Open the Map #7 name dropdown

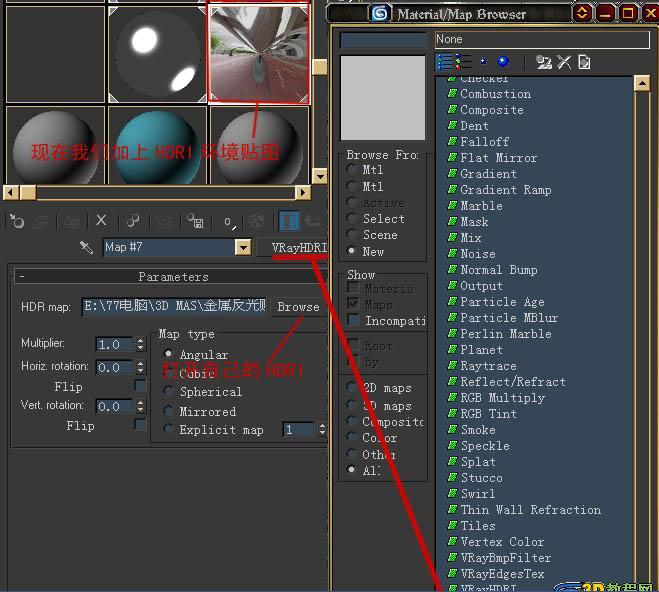[242, 247]
